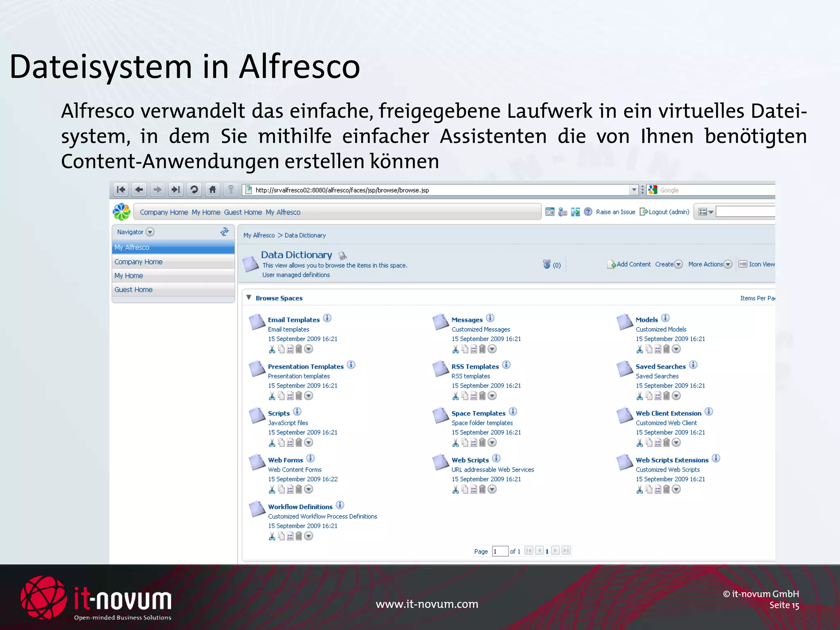Reload the page in browser toolbar
Viewport: 840px width, 630px height.
(x=194, y=189)
